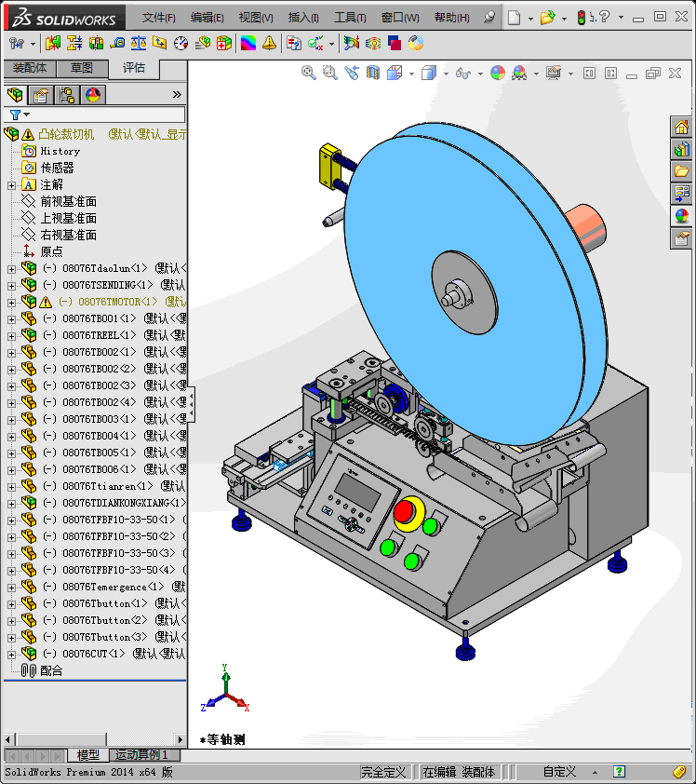
Task: Click the status bar help button
Action: click(619, 772)
